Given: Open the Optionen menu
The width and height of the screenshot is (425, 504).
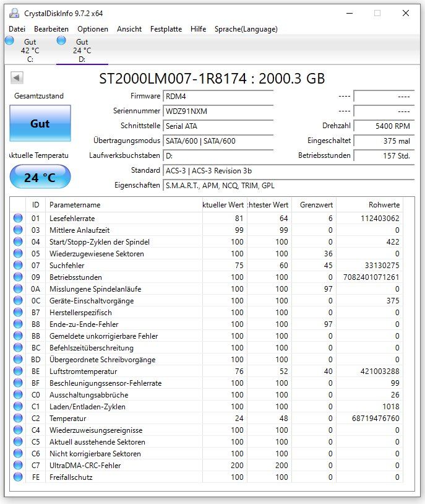Looking at the screenshot, I should [x=93, y=29].
